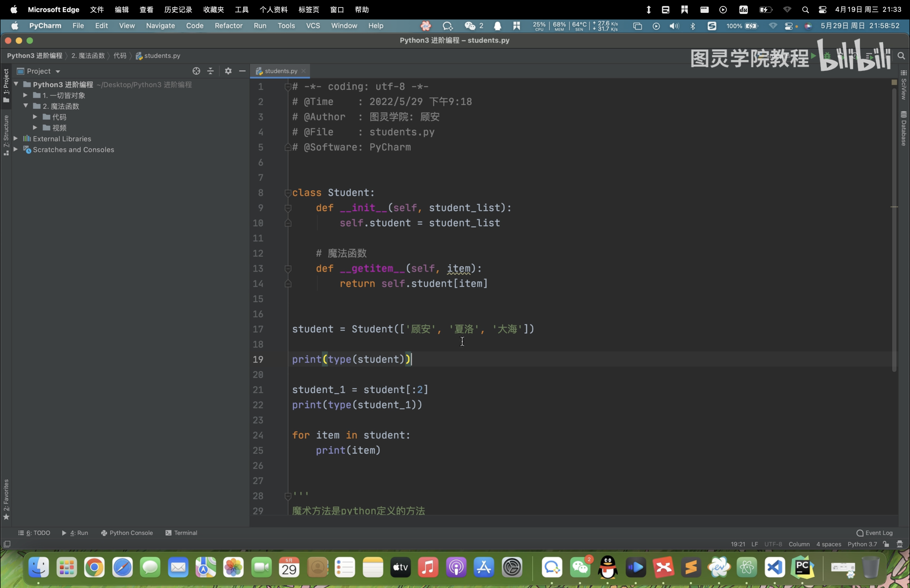
Task: Open the Project view dropdown arrow
Action: (x=58, y=71)
